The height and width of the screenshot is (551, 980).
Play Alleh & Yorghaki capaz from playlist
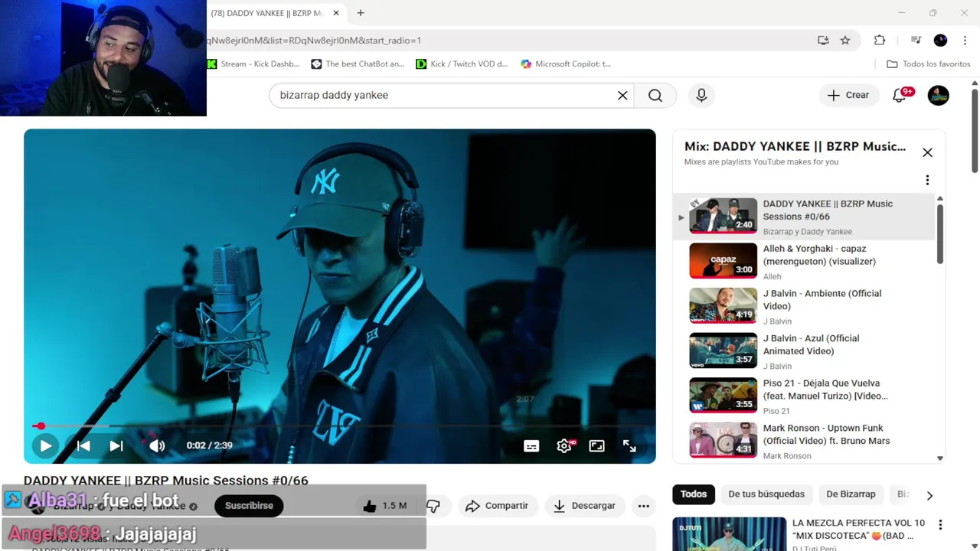tap(804, 262)
